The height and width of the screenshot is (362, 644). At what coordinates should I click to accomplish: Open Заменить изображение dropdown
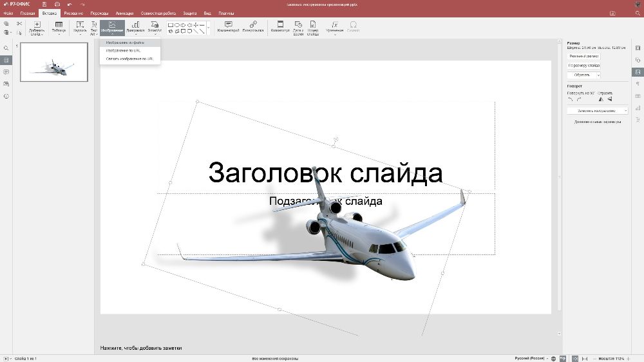click(598, 111)
